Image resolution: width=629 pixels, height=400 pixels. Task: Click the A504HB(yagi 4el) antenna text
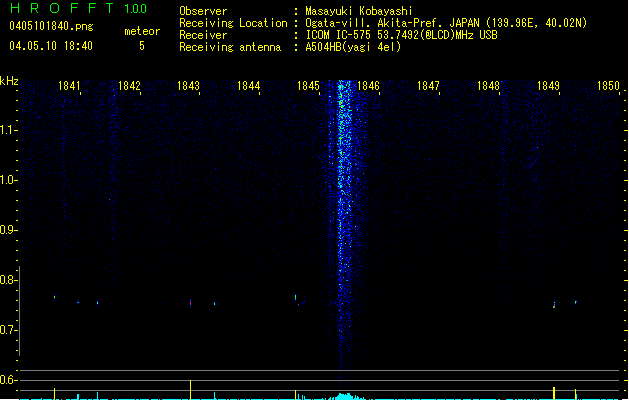pos(353,47)
